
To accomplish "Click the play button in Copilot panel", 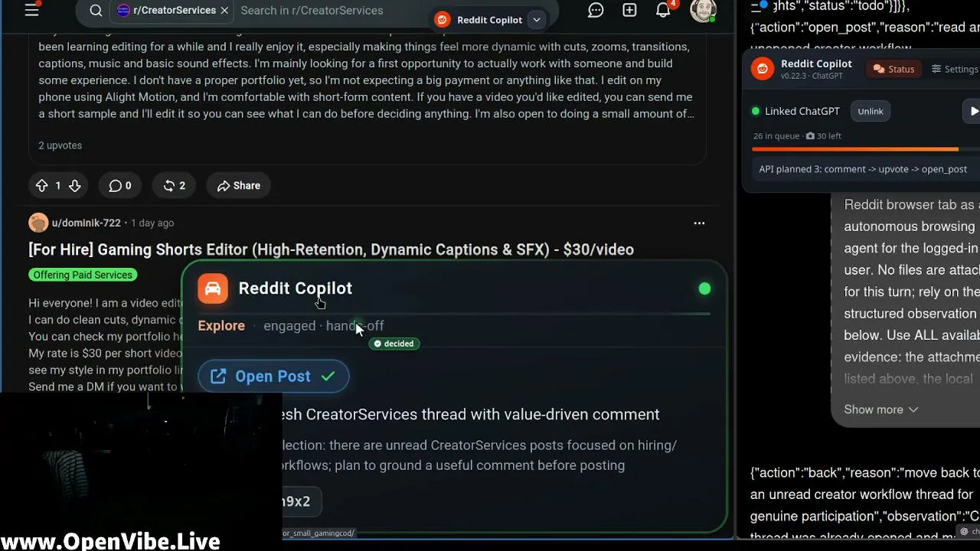I will point(972,111).
